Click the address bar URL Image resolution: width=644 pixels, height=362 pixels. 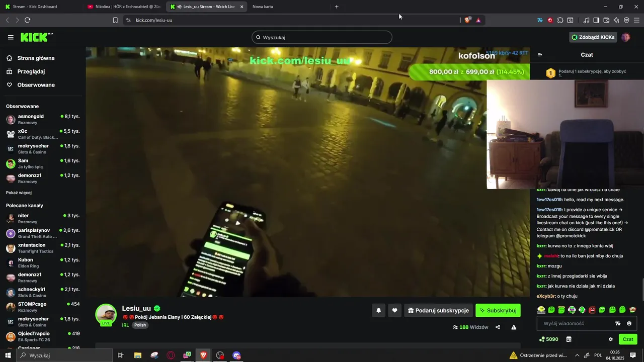[x=154, y=20]
